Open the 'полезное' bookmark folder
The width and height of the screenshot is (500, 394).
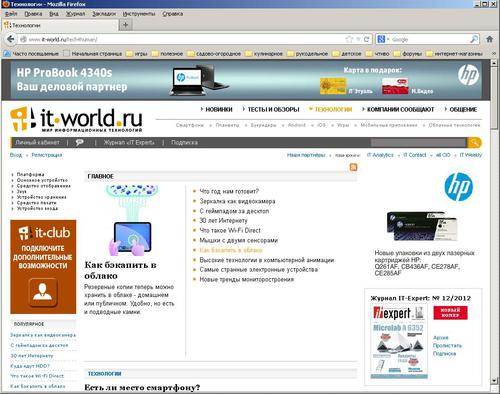click(x=167, y=53)
